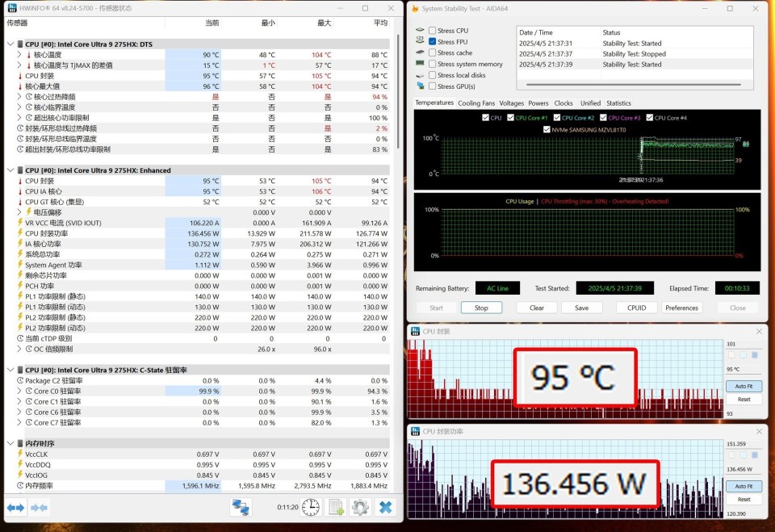
Task: Click the blue expand-columns arrows icon in HWiNFO
Action: coord(15,507)
